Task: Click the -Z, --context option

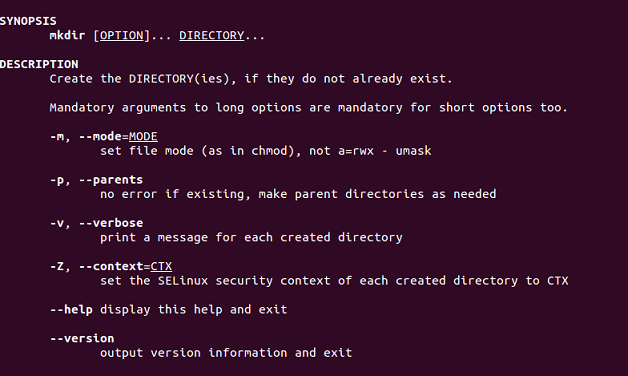Action: pos(111,266)
